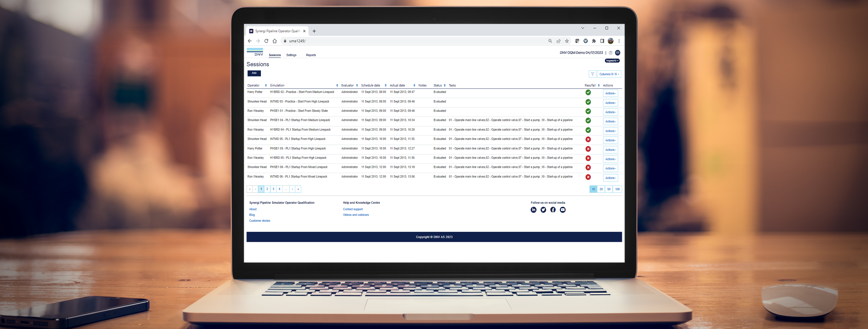Open a new browser tab
Viewport: 868px width, 329px height.
pyautogui.click(x=314, y=31)
